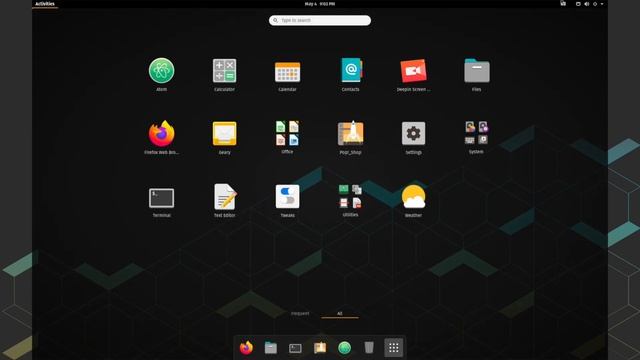Open Files from the dock
The width and height of the screenshot is (640, 360).
[271, 348]
